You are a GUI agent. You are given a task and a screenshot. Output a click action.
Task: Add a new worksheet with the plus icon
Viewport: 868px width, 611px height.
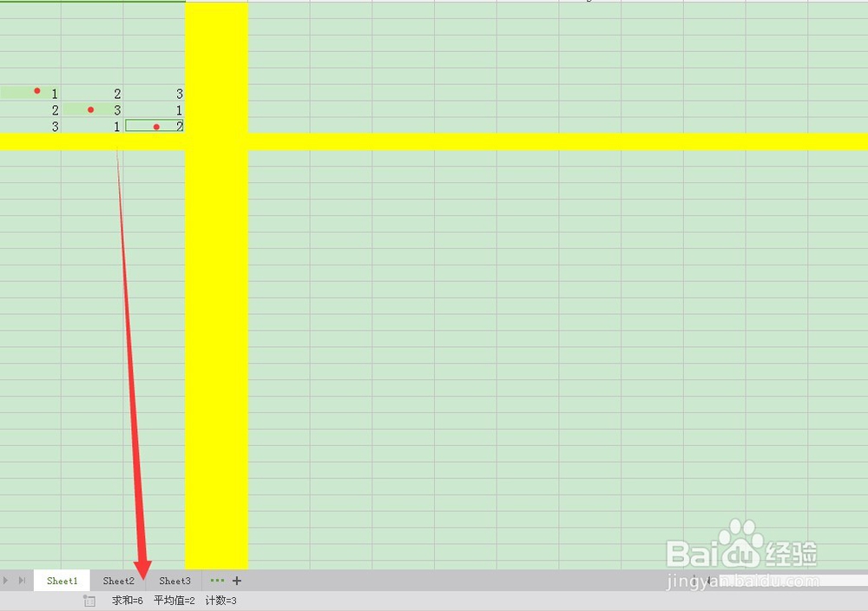tap(237, 581)
